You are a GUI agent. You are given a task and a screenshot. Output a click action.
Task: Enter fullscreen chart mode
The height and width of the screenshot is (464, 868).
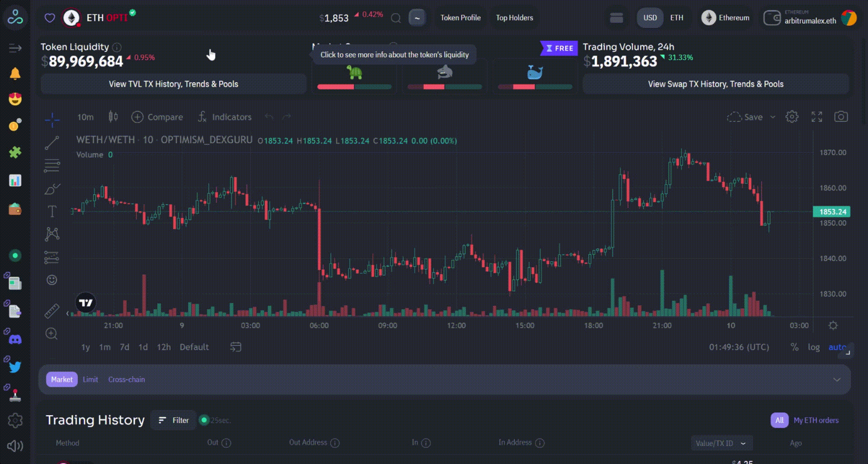pos(817,117)
